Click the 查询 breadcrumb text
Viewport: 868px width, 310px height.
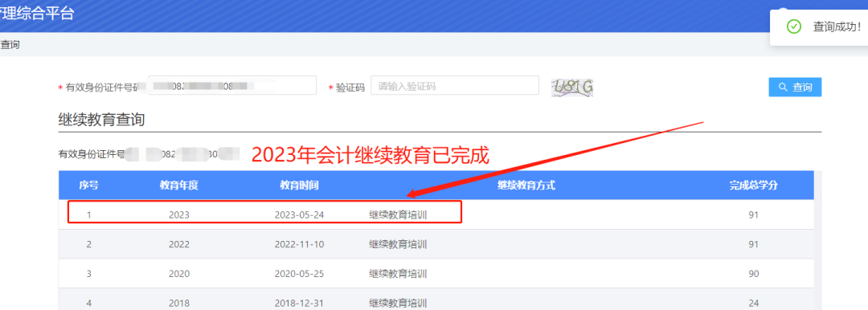tap(10, 45)
